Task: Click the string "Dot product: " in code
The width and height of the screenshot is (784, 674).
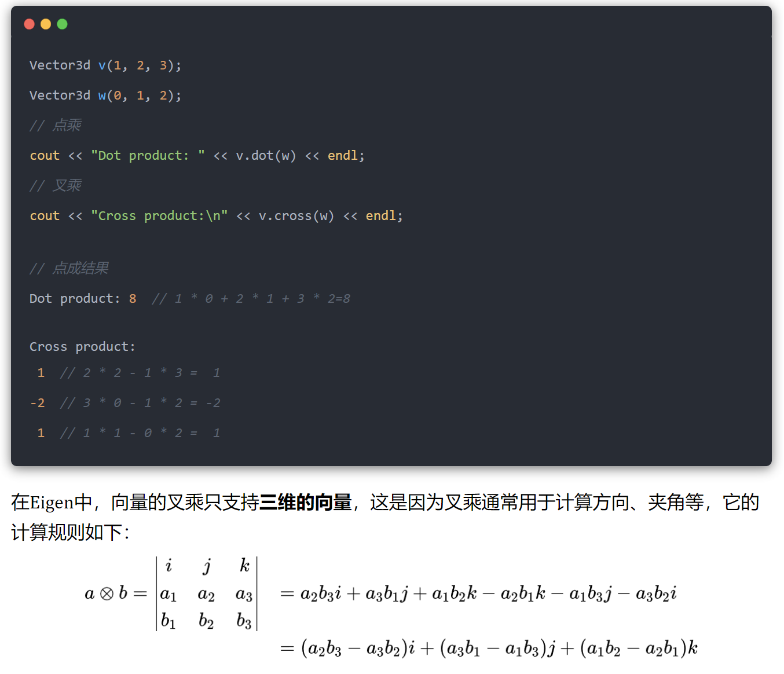Action: pos(148,156)
